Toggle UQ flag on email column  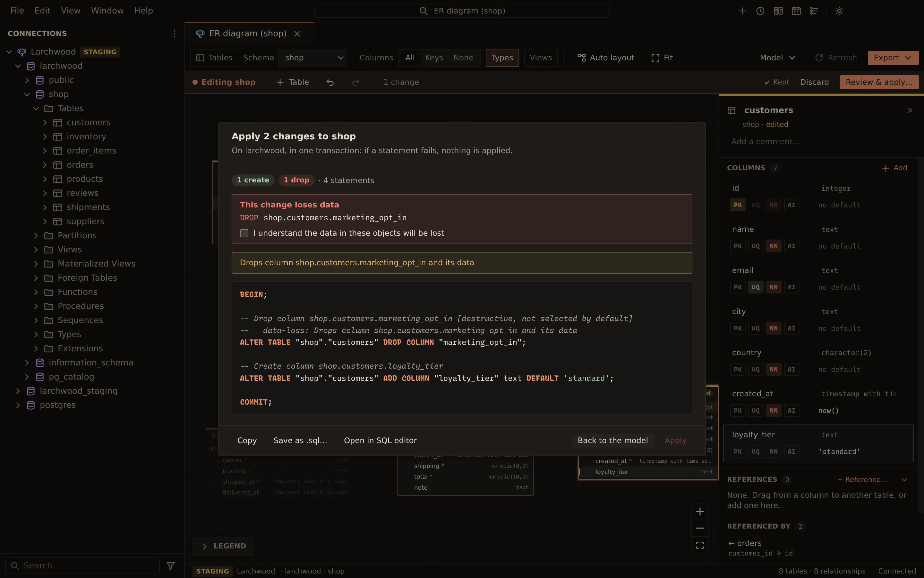[x=756, y=287]
